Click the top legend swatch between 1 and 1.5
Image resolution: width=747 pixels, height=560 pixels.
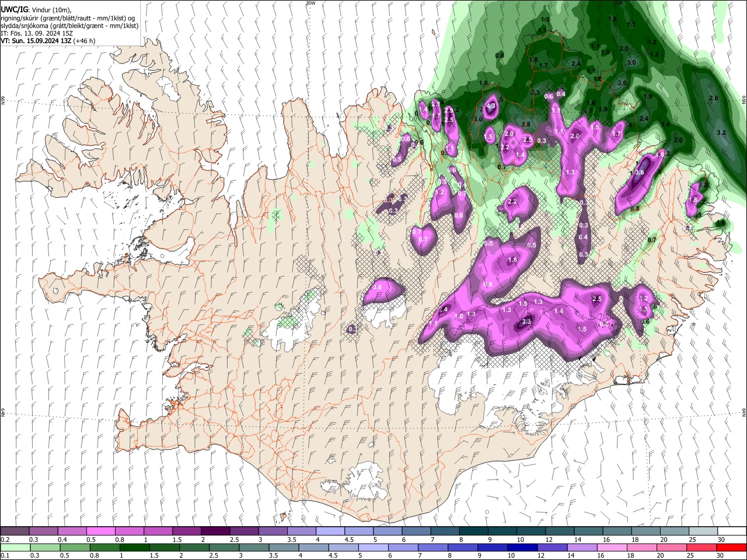click(x=158, y=531)
